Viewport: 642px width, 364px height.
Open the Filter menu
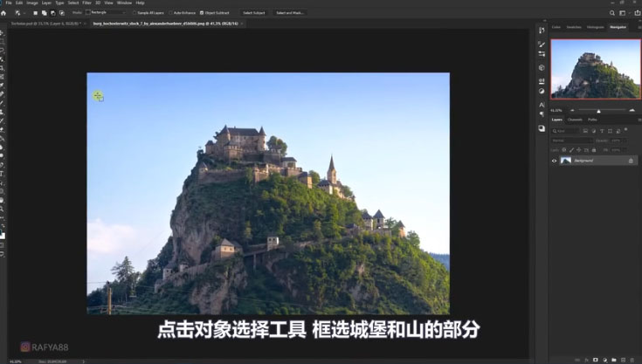86,3
